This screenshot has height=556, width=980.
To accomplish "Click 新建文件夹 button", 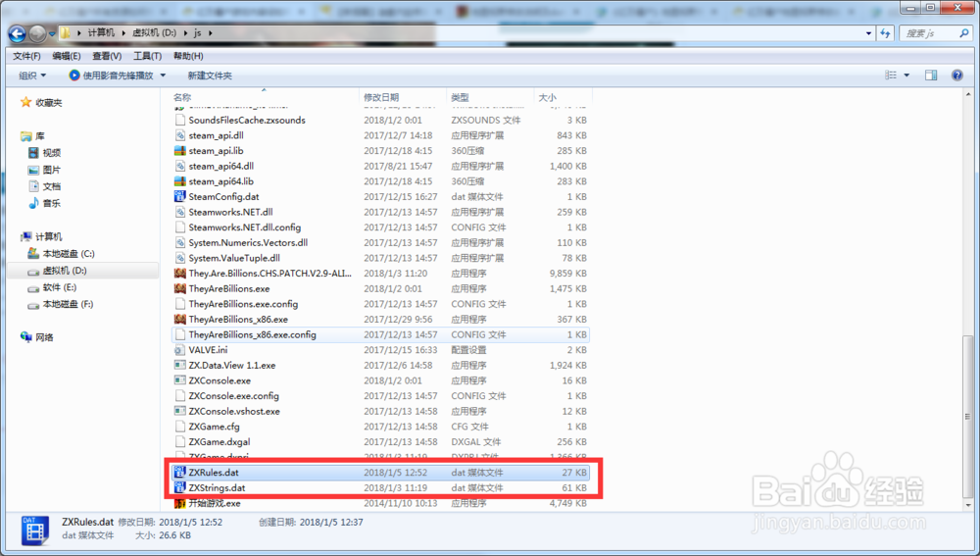I will pos(210,76).
